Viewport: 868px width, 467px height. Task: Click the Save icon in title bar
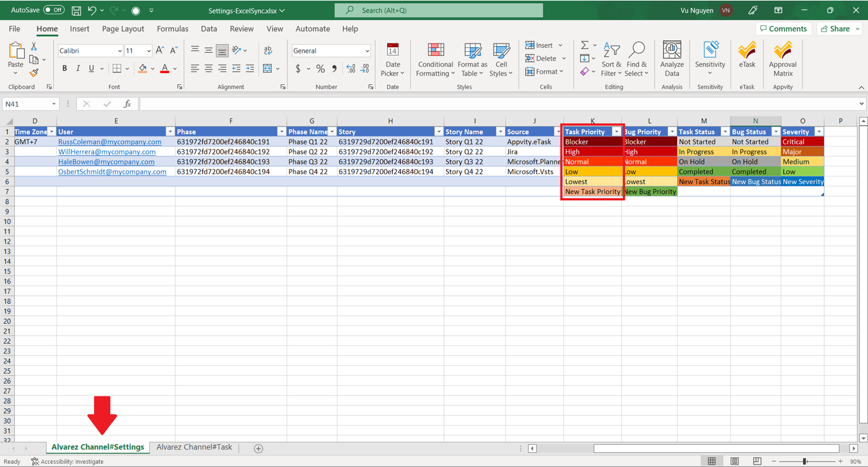tap(76, 11)
